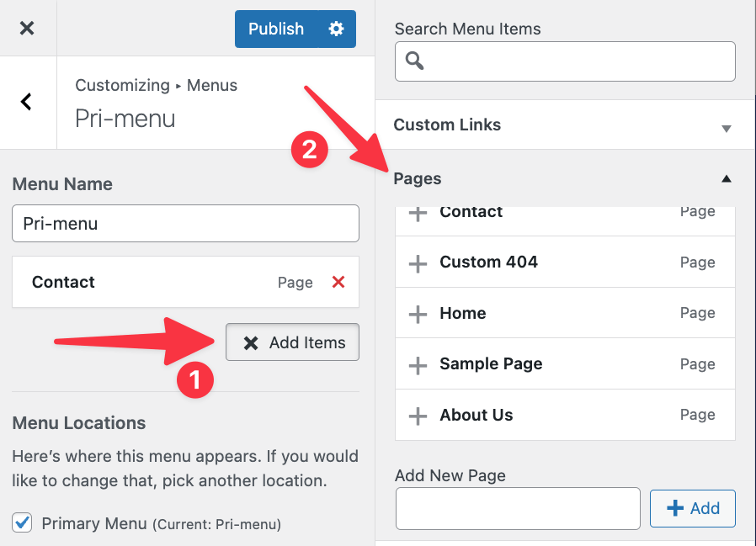Add About Us via the plus icon

418,415
